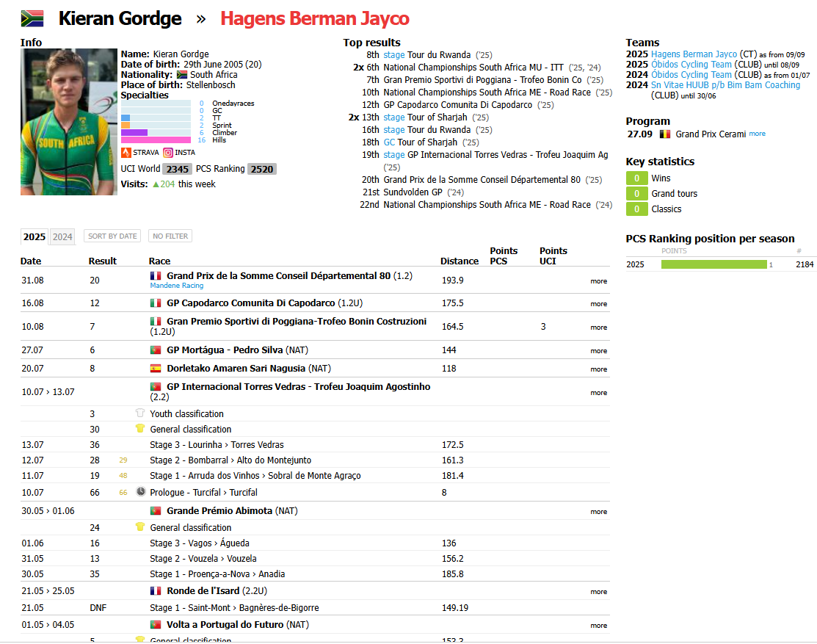Click the Spanish flag beside Dorletako Amaren Sari Nagusia
The width and height of the screenshot is (817, 644).
point(156,369)
